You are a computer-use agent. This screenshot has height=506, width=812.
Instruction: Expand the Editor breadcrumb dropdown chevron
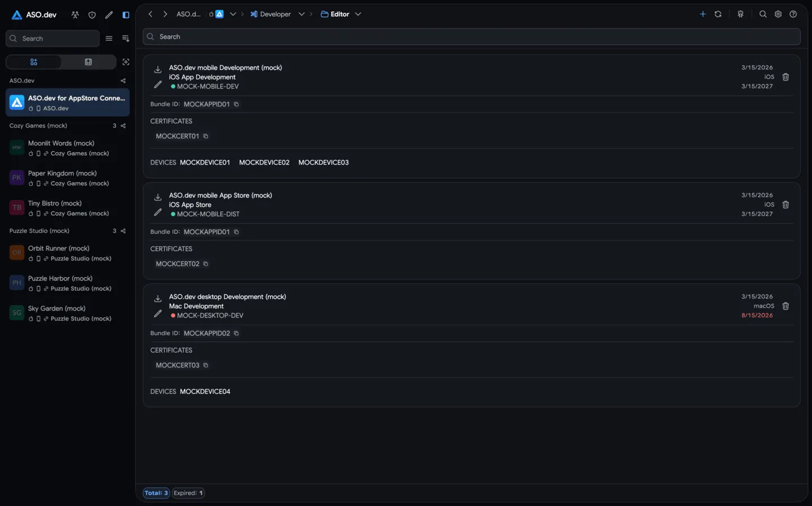coord(358,14)
